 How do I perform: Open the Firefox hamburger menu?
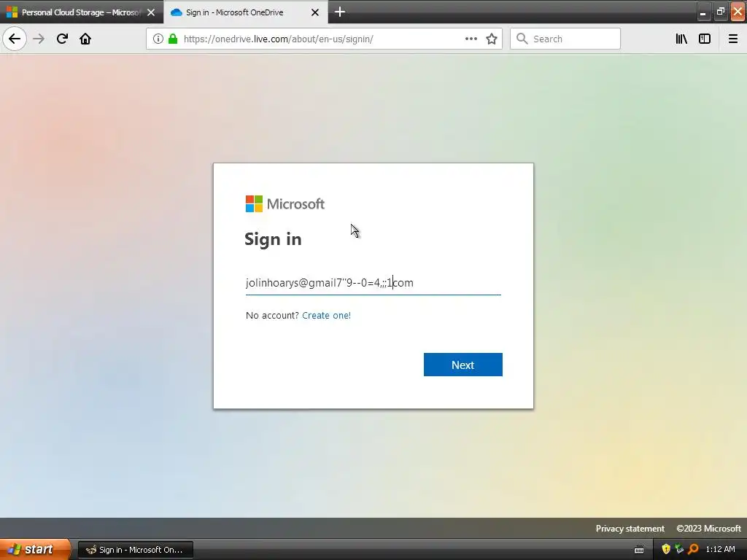coord(733,39)
